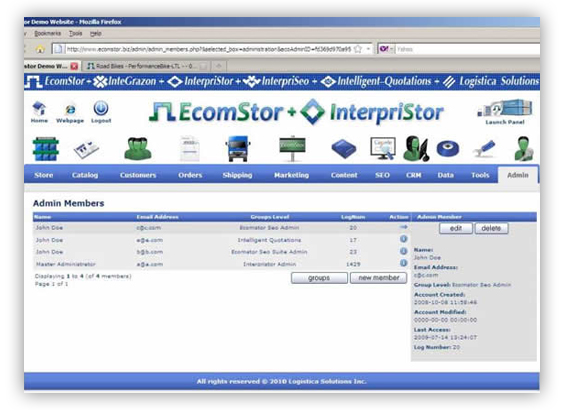Click the Catalog cards icon

86,149
